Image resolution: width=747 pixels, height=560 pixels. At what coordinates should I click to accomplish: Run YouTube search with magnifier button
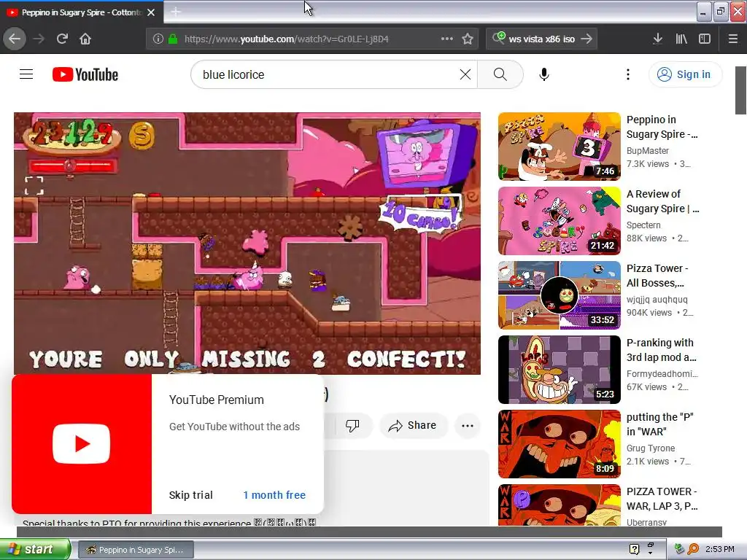tap(500, 74)
